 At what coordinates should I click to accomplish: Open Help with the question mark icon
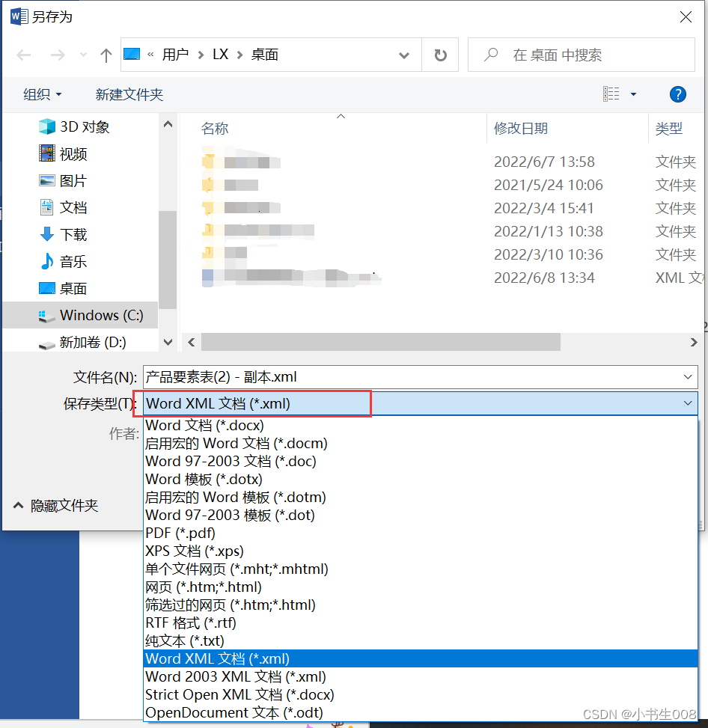678,94
